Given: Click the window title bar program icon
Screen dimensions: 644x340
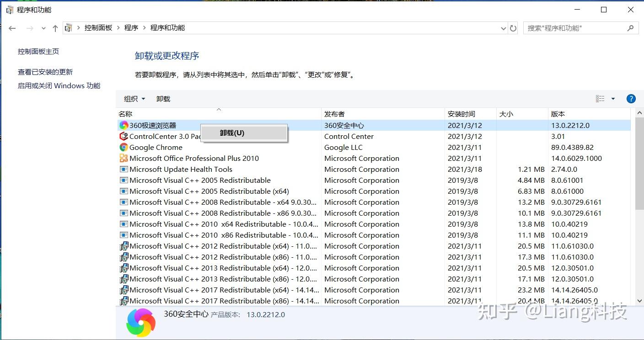Looking at the screenshot, I should 10,10.
